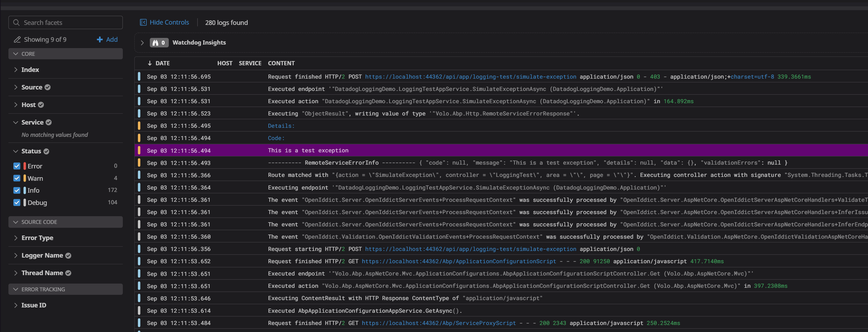
Task: Sort by the HOST column header
Action: [x=225, y=63]
